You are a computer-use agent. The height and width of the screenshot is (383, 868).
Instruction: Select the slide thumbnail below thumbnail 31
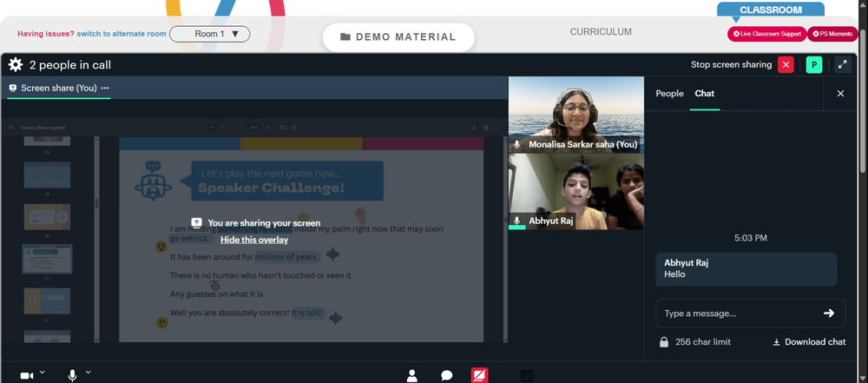point(47,301)
